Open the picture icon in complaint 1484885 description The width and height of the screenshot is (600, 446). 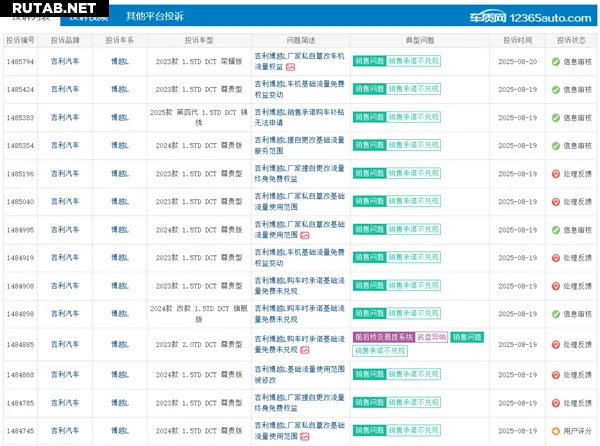(x=305, y=350)
